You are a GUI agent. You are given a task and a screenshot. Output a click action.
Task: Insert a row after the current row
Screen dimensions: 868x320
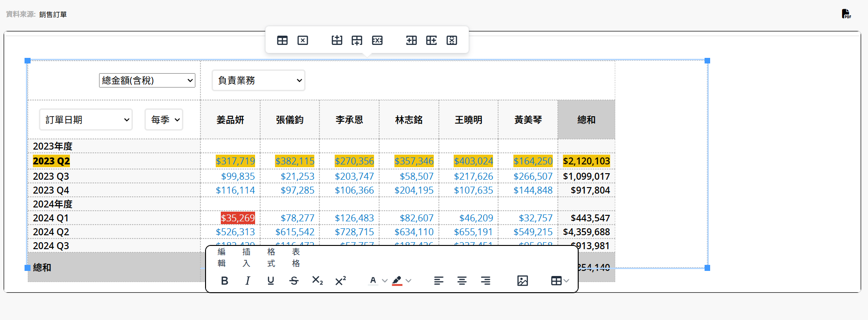(x=357, y=40)
